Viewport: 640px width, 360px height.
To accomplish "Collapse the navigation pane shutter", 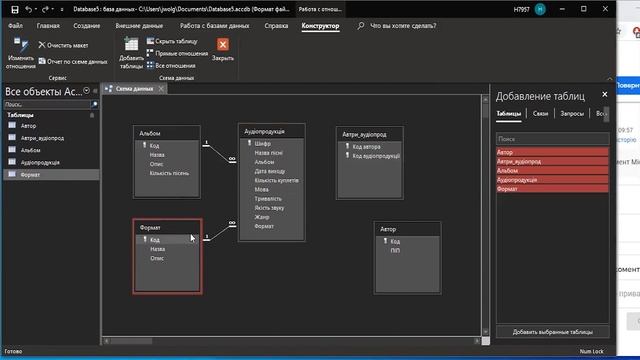I will click(x=95, y=91).
